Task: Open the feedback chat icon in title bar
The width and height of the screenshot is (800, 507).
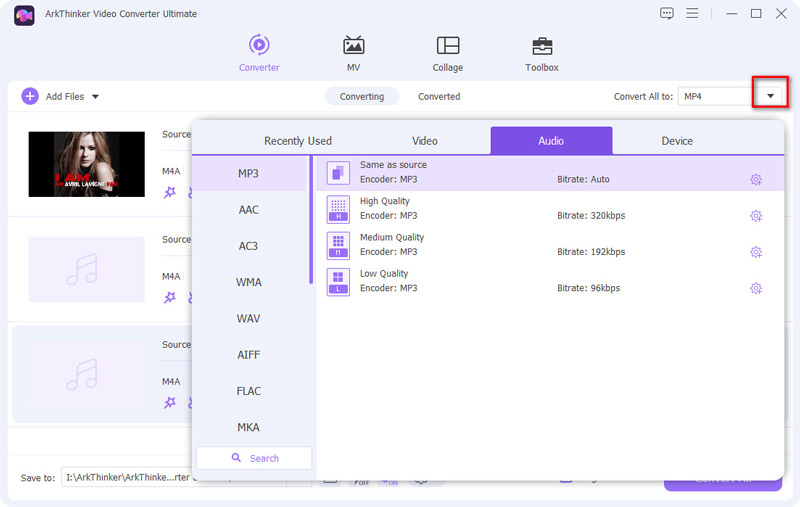Action: tap(666, 13)
